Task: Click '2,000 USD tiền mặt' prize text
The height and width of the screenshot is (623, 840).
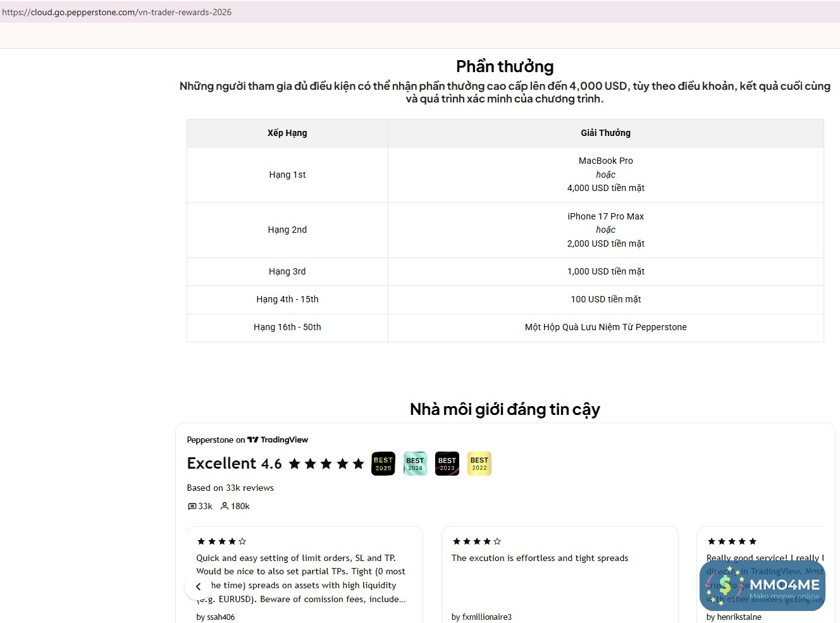Action: pos(606,244)
